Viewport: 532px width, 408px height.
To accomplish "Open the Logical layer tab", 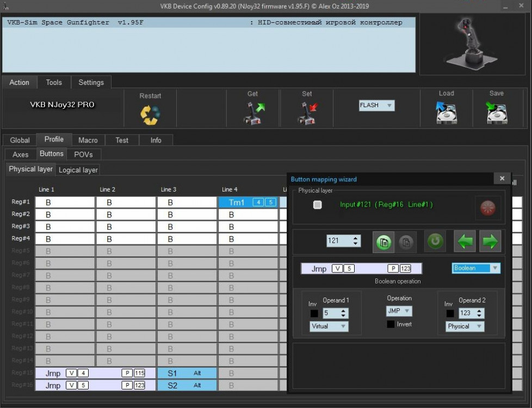I will click(x=78, y=170).
